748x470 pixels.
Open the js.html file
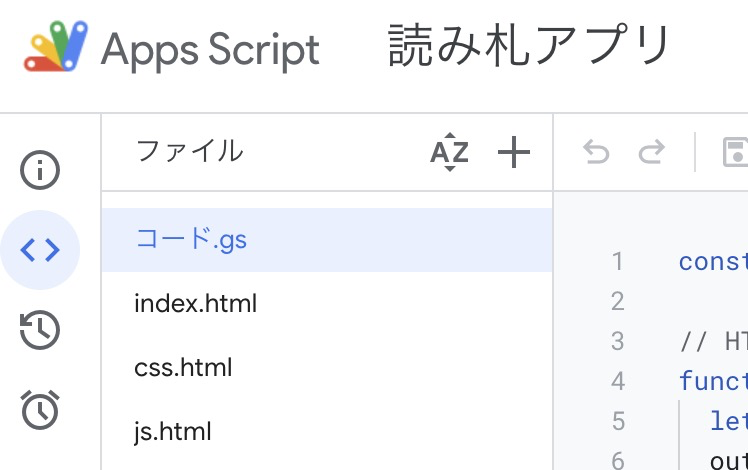pyautogui.click(x=173, y=432)
